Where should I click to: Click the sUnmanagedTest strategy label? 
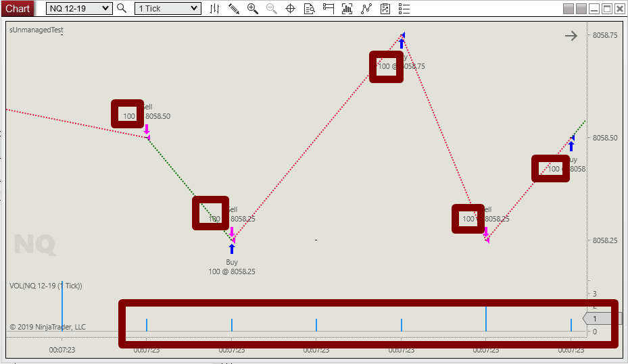point(37,30)
